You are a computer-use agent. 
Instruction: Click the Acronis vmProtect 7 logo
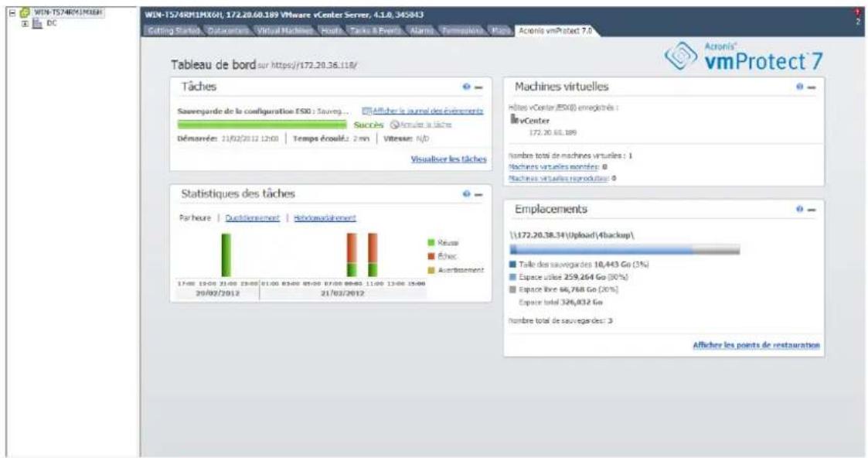click(x=744, y=56)
